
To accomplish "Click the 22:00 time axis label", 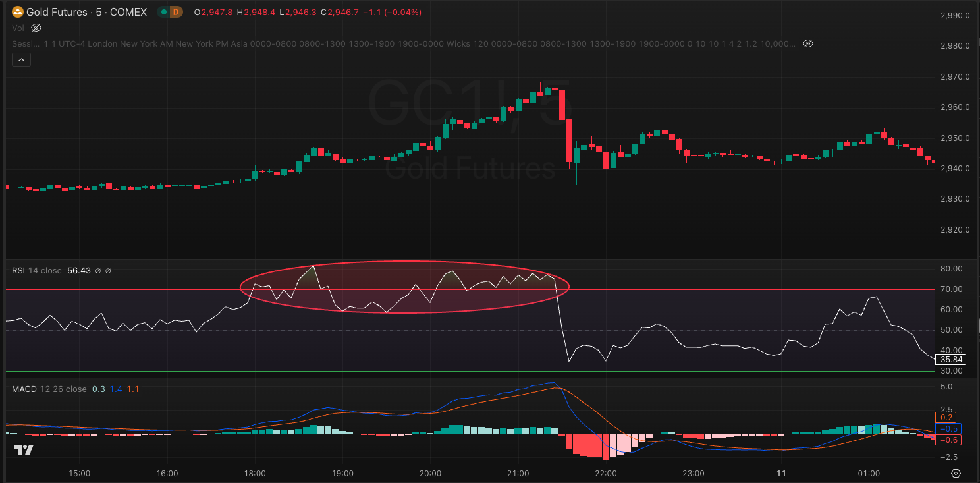I will point(605,474).
